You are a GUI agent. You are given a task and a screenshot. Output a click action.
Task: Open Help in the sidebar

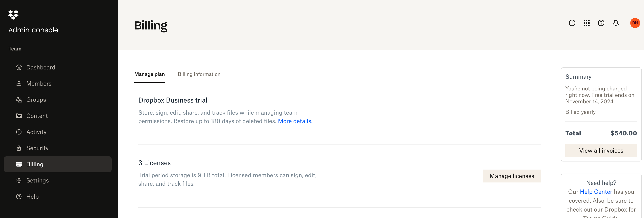tap(32, 196)
